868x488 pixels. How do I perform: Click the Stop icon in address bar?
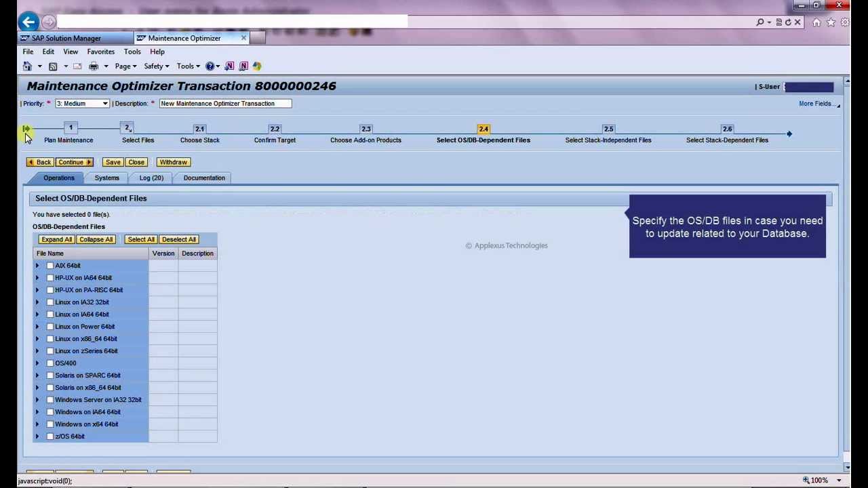coord(797,23)
